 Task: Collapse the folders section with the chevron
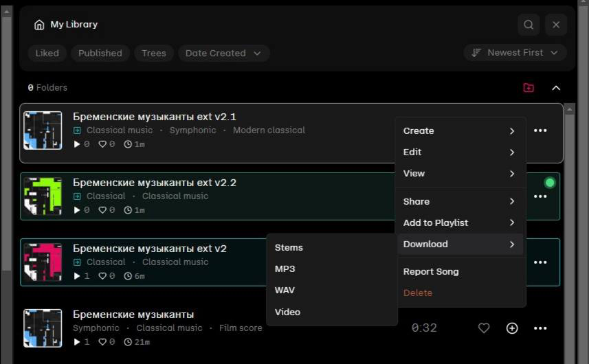tap(556, 88)
